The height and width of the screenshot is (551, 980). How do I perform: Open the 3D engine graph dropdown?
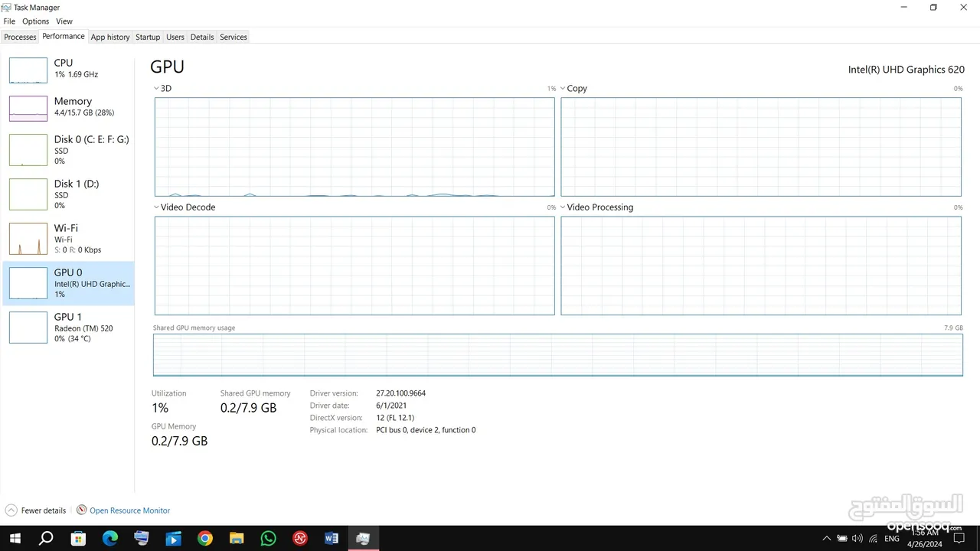coord(157,89)
